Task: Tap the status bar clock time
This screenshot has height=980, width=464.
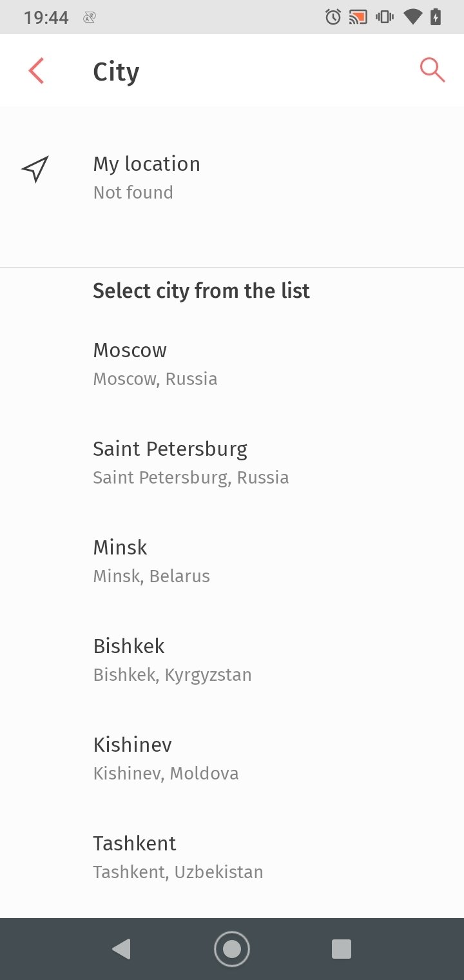Action: tap(46, 17)
